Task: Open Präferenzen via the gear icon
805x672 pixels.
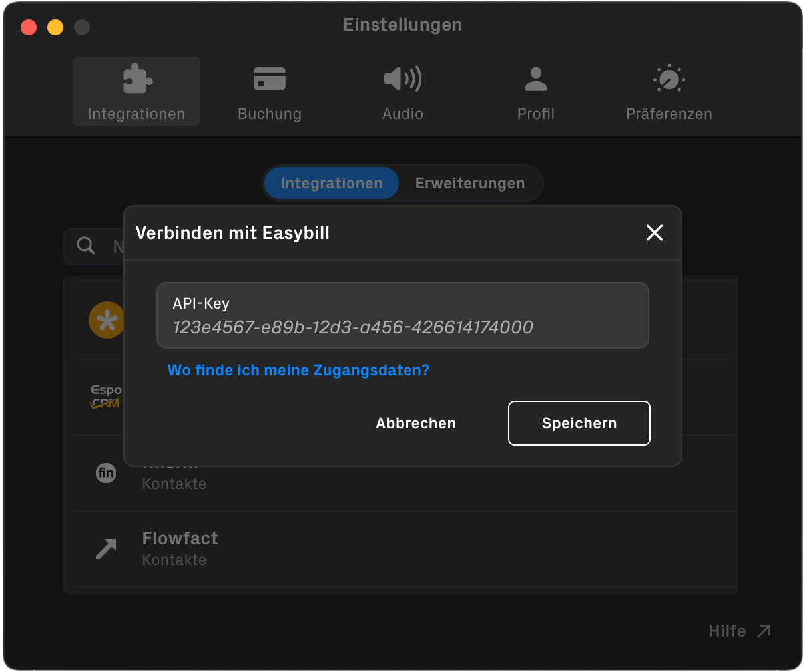Action: tap(669, 78)
